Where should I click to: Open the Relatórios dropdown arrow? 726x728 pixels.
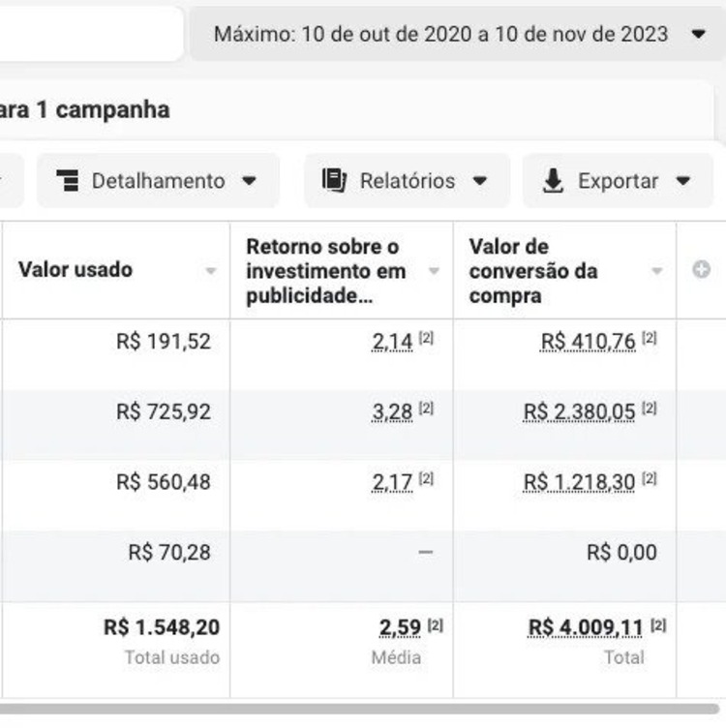479,181
